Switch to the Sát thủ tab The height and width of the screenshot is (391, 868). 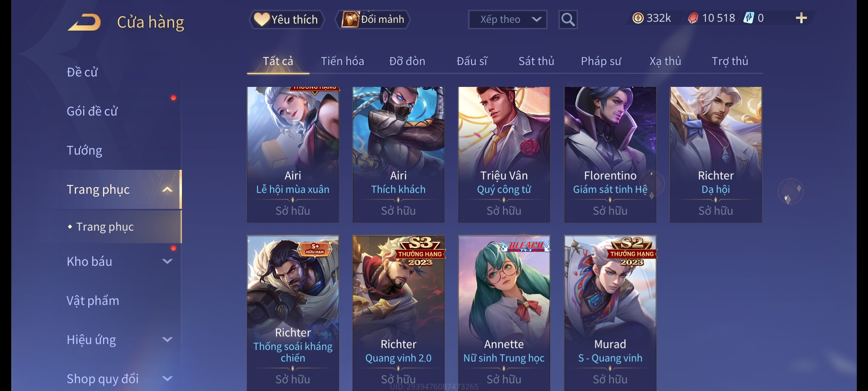tap(536, 61)
